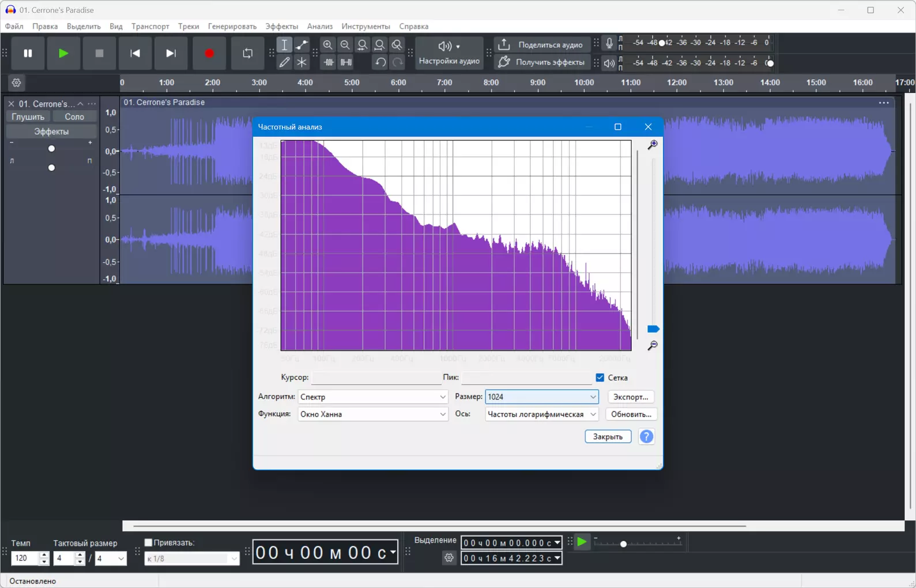Click the Экспорт... button
The image size is (916, 588).
pos(631,397)
